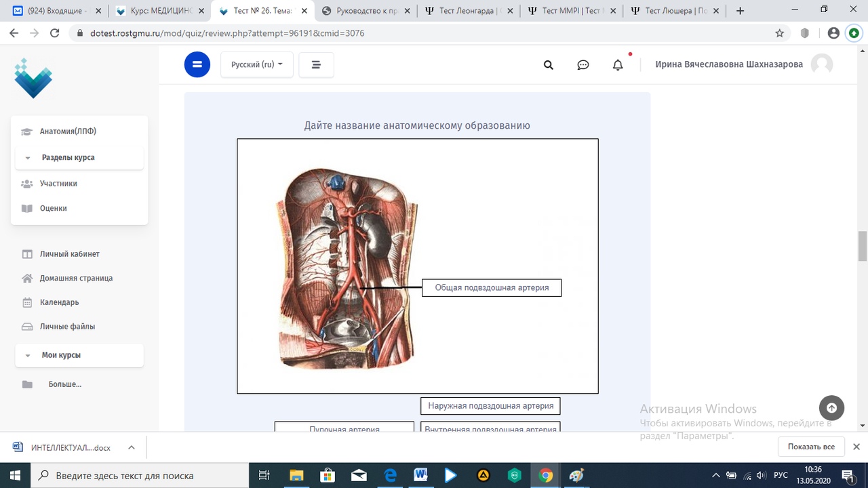Go to Личный кабинет
This screenshot has width=868, height=488.
coord(69,254)
